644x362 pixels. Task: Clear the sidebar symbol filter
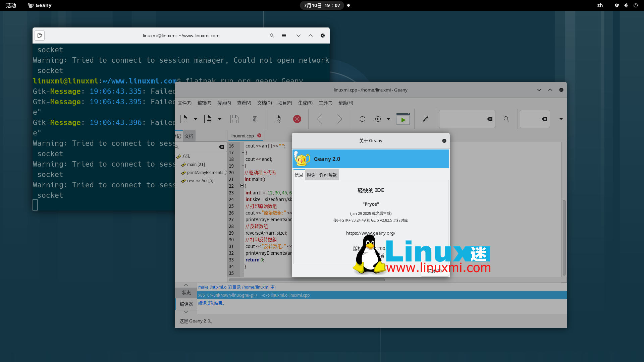pyautogui.click(x=221, y=147)
